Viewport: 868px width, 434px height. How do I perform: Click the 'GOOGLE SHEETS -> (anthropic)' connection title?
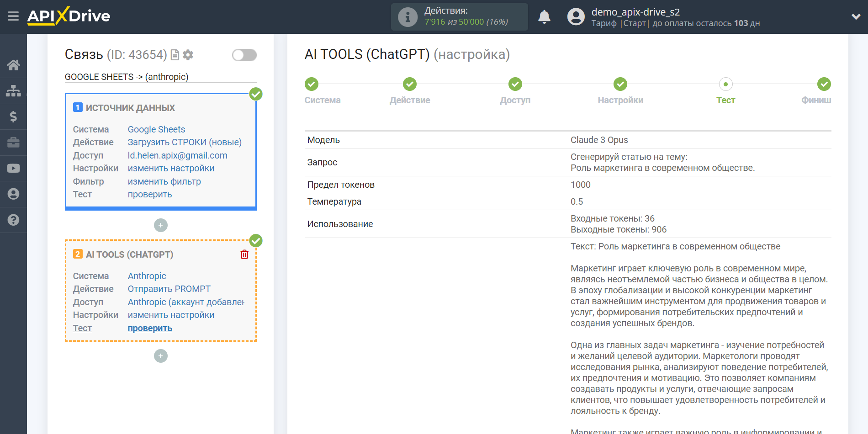(127, 77)
